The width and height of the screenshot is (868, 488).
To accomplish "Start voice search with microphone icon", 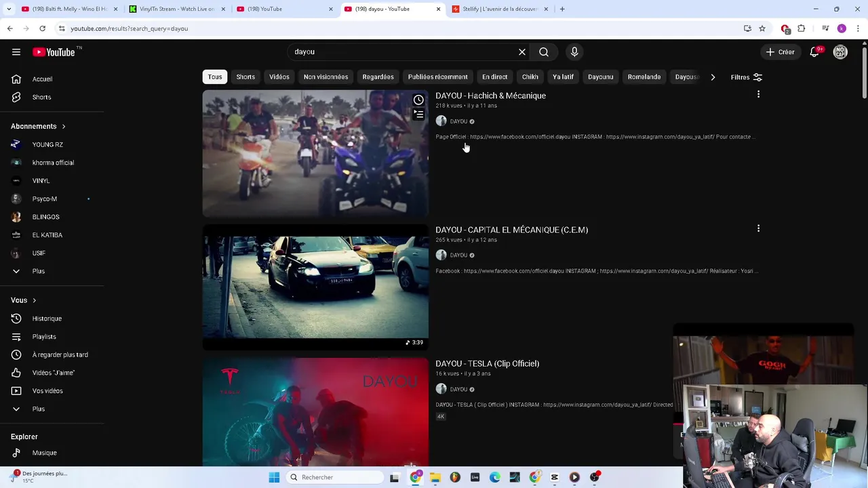I will tap(574, 52).
